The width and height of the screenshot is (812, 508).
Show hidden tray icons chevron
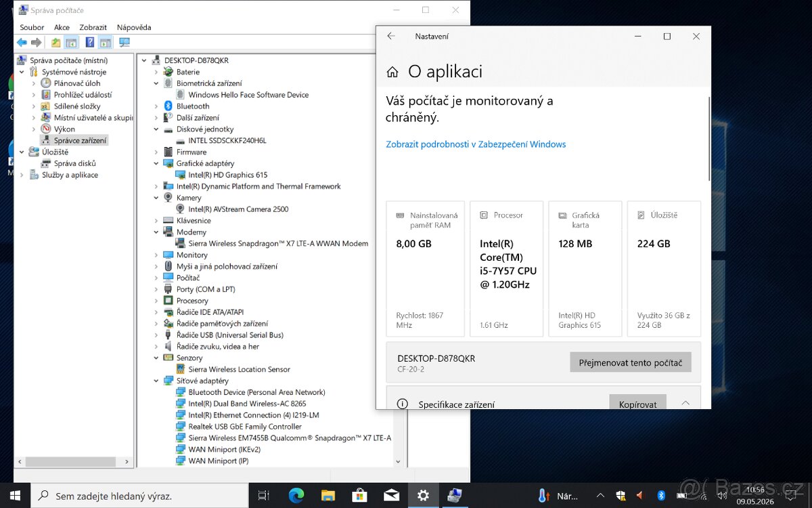point(600,496)
